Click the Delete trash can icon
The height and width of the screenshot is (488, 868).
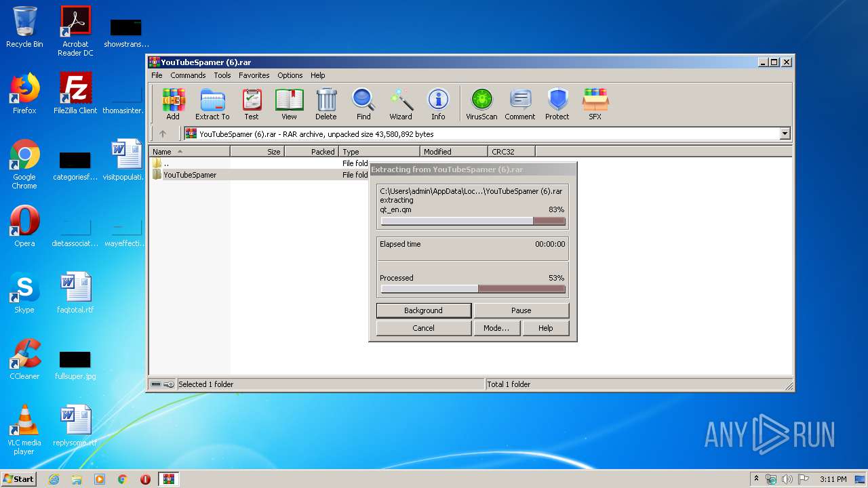(x=326, y=104)
